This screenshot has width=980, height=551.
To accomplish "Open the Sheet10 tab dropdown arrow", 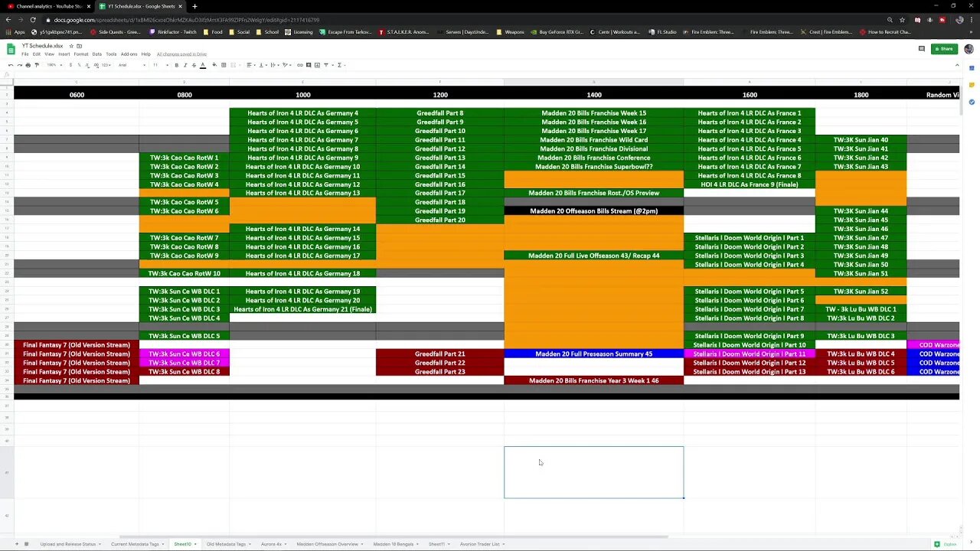I will tap(195, 544).
